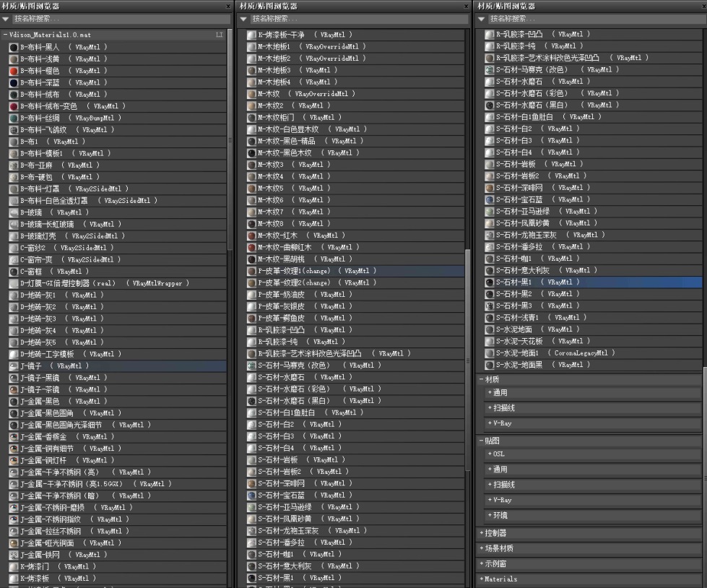707x588 pixels.
Task: Click the M-木纹-红木 material sphere icon
Action: (251, 235)
